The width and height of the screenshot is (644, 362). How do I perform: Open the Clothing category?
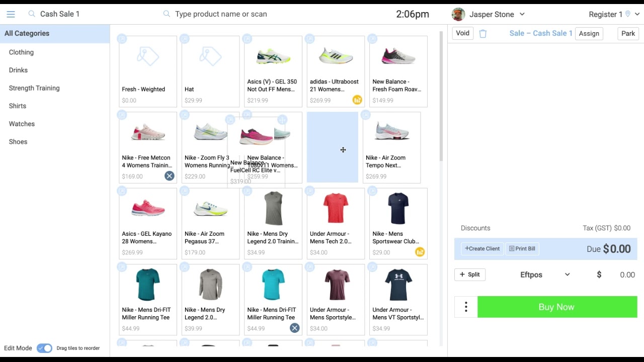(21, 52)
